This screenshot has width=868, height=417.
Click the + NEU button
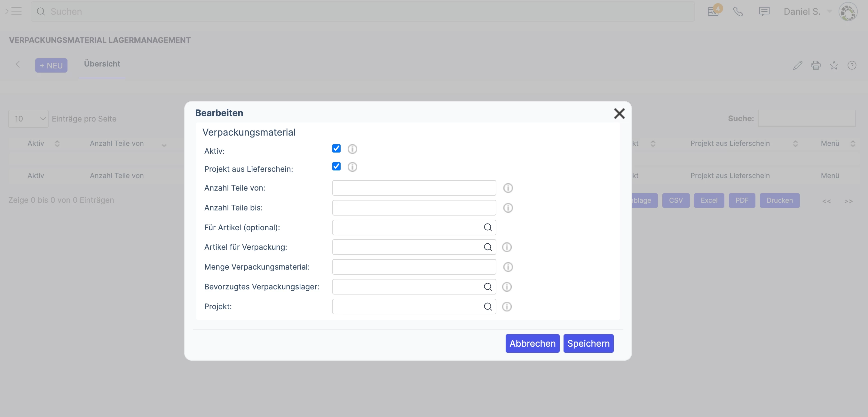coord(51,65)
